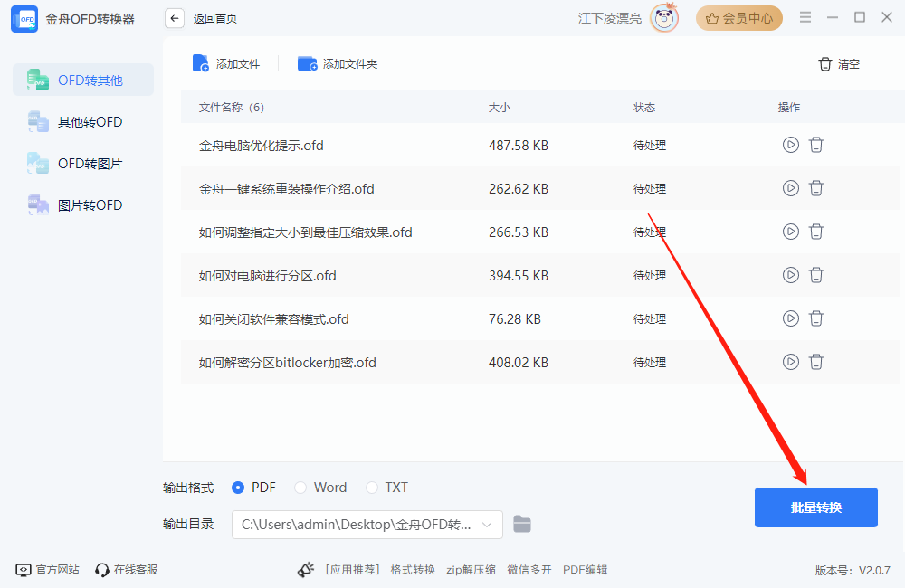Start conversion for 如何对电脑进行分区.ofd
905x588 pixels.
click(x=791, y=275)
